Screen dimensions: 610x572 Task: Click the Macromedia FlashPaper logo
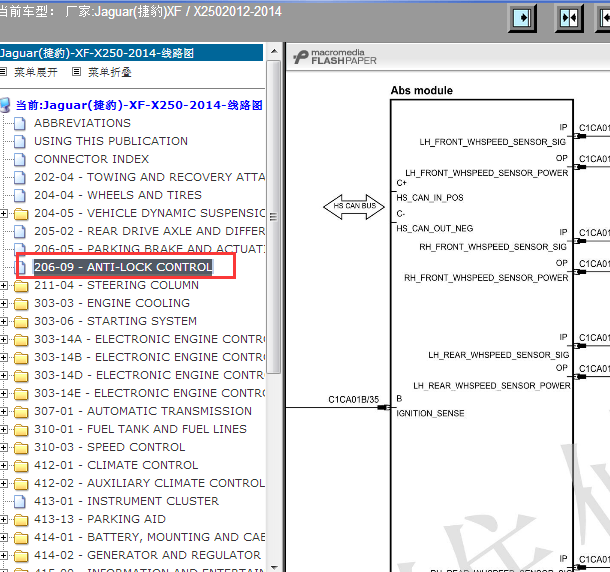[x=335, y=57]
